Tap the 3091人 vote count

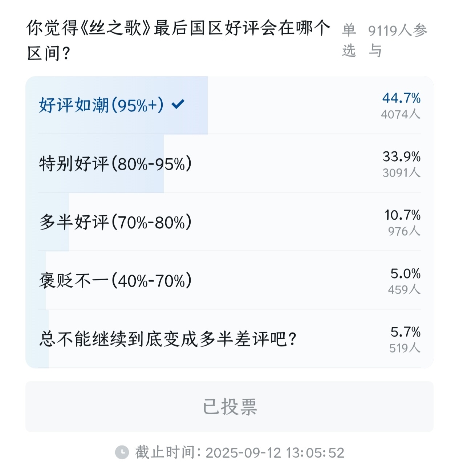click(401, 173)
